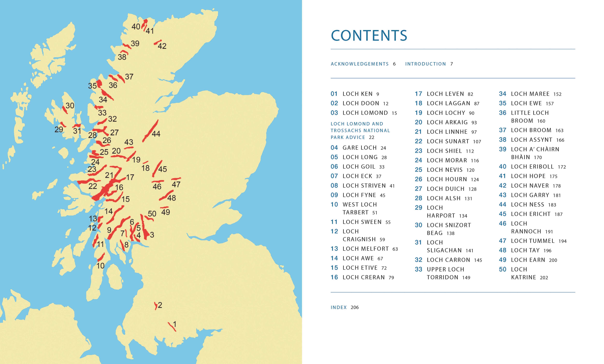Click the CONTENTS heading
The width and height of the screenshot is (604, 364).
(369, 35)
